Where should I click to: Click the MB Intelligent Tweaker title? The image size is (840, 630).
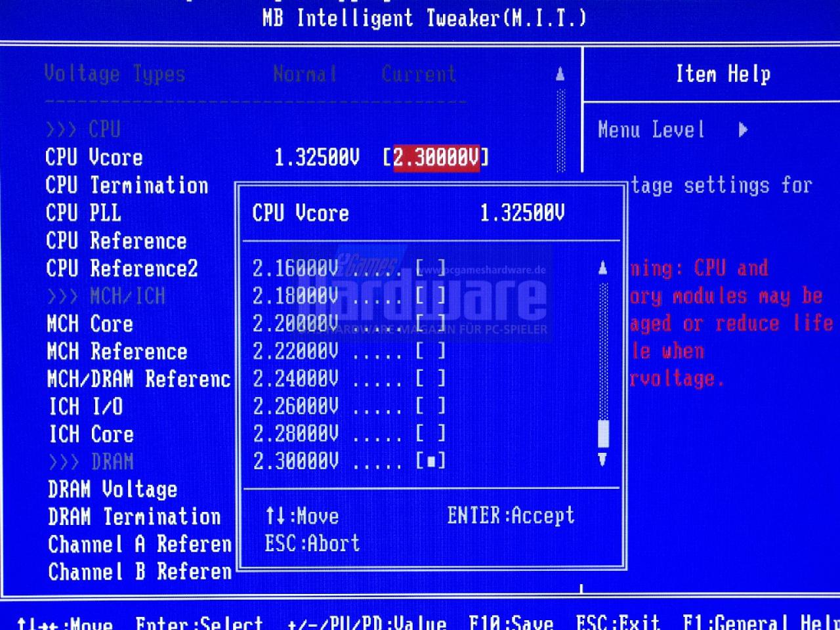[424, 18]
